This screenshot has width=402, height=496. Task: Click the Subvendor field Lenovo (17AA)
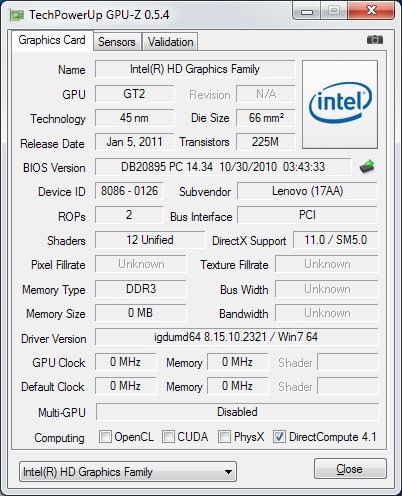pos(307,191)
